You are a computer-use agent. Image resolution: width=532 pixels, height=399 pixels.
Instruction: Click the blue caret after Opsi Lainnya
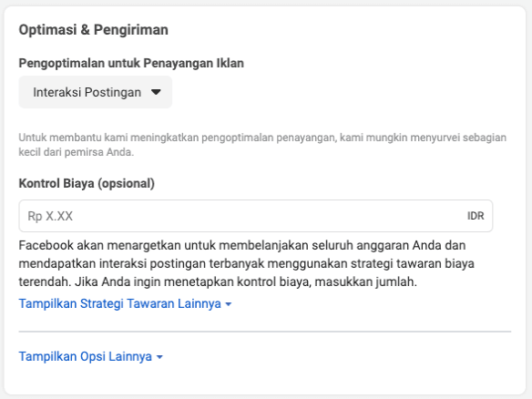click(159, 357)
